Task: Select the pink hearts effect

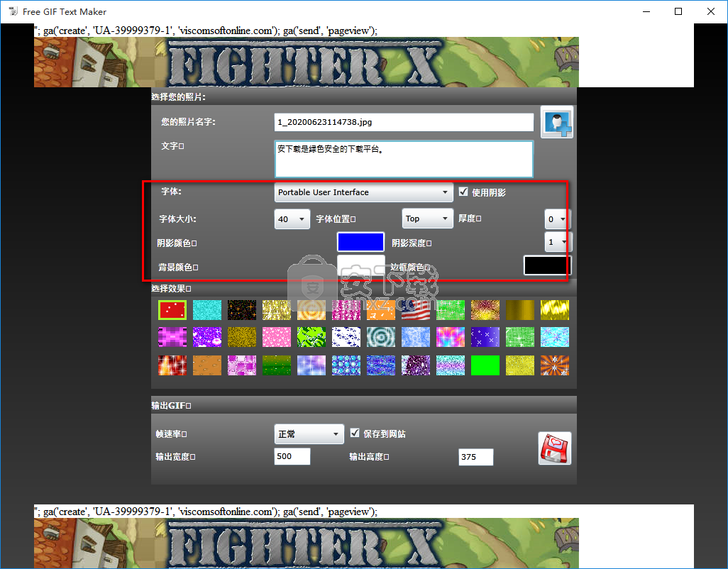Action: pyautogui.click(x=277, y=338)
